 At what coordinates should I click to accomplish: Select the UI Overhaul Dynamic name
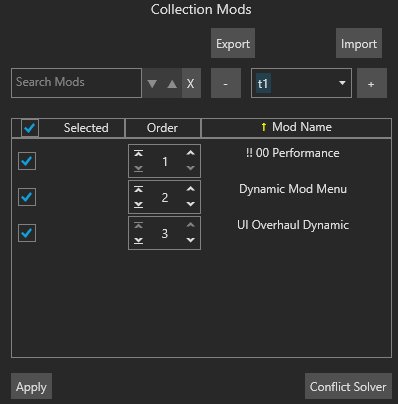coord(293,225)
